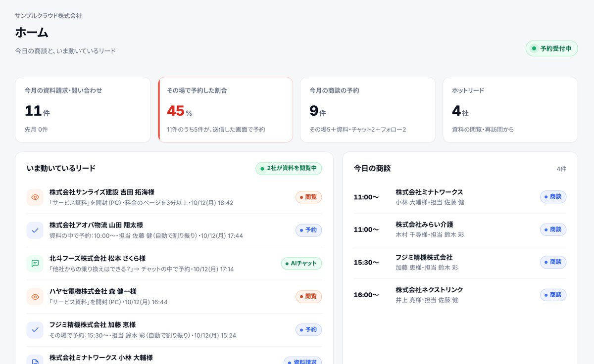594x364 pixels.
Task: Open the その場で予約した割合 stat card
Action: (x=225, y=110)
